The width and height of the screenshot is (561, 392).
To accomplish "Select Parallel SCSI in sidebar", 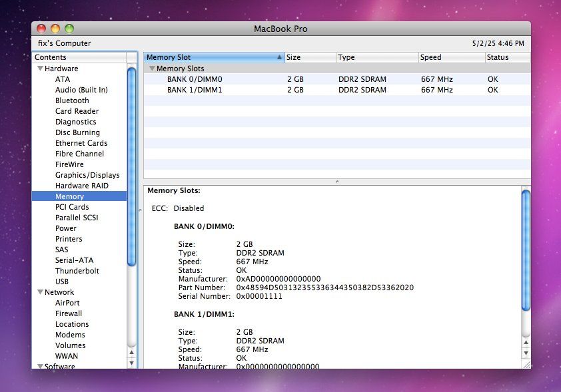I will (77, 218).
